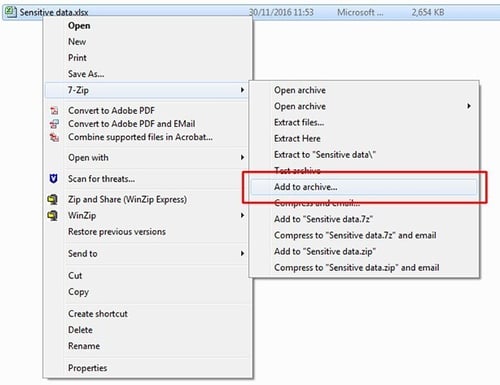Click the Zip and Share (WinZip Express) icon
The width and height of the screenshot is (500, 385).
pos(53,199)
